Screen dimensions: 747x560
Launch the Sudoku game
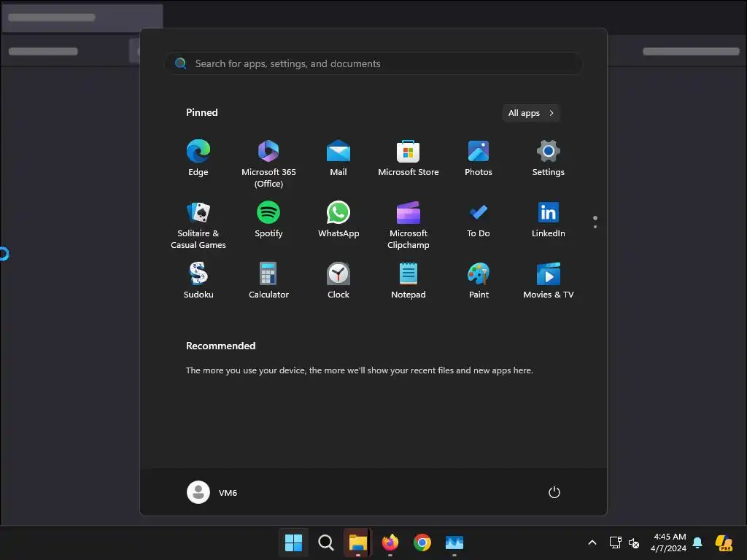click(x=198, y=281)
